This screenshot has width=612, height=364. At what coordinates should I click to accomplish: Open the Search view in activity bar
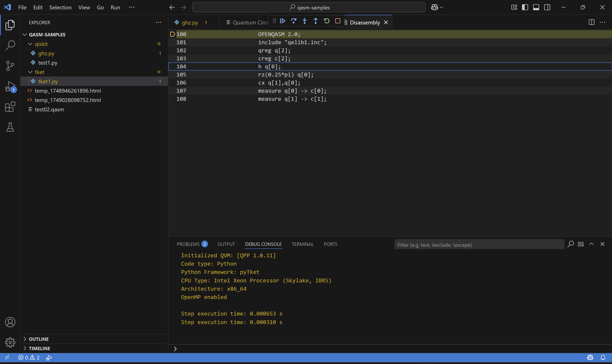coord(10,45)
